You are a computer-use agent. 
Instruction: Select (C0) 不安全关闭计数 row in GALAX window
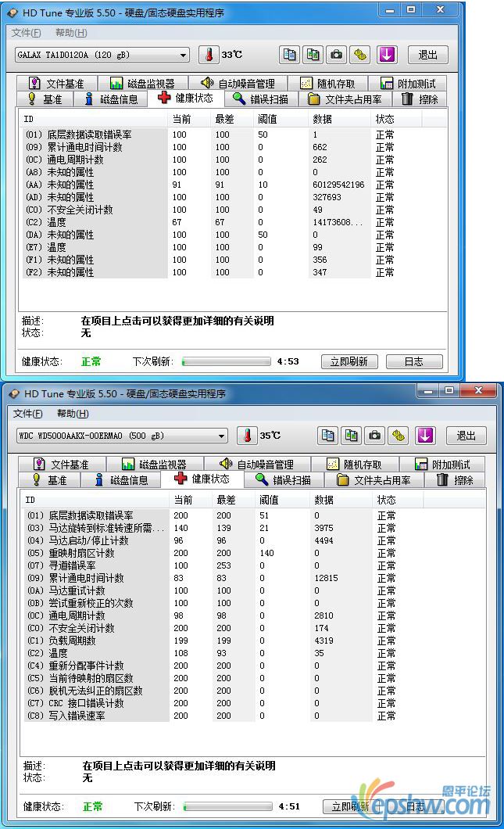click(x=232, y=210)
